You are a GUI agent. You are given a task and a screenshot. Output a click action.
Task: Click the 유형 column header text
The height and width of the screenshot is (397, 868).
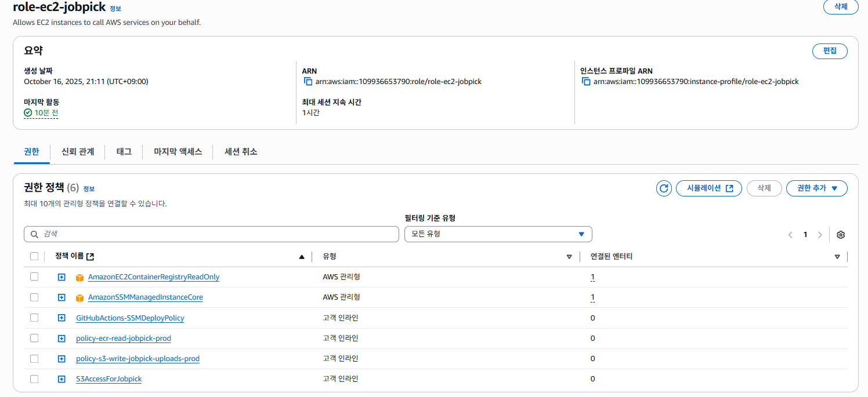(330, 256)
